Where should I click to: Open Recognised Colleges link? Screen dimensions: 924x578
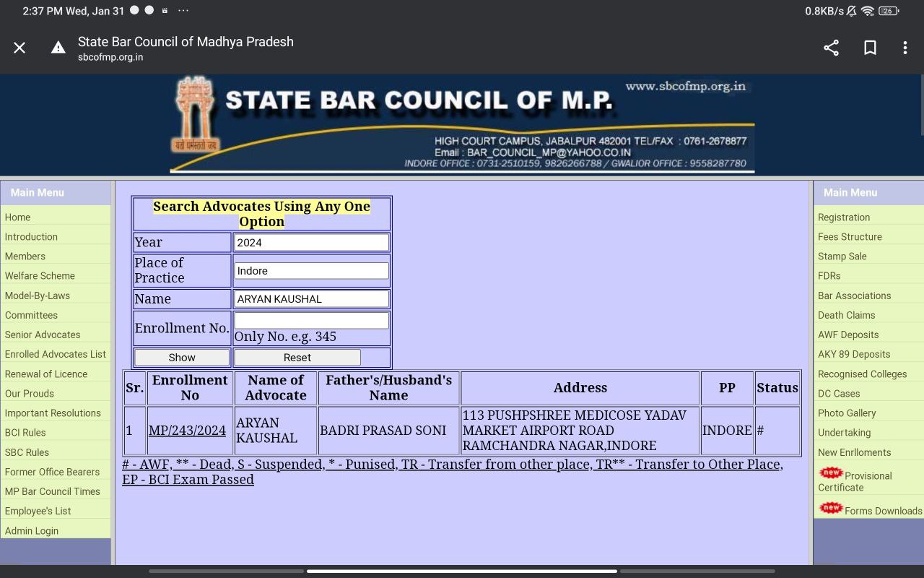coord(862,374)
